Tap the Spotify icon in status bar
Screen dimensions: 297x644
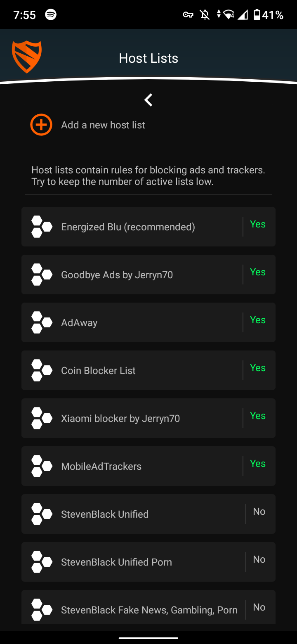[x=51, y=15]
